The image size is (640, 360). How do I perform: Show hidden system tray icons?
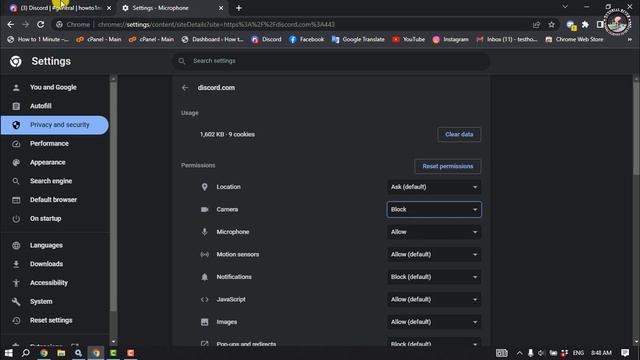(519, 353)
